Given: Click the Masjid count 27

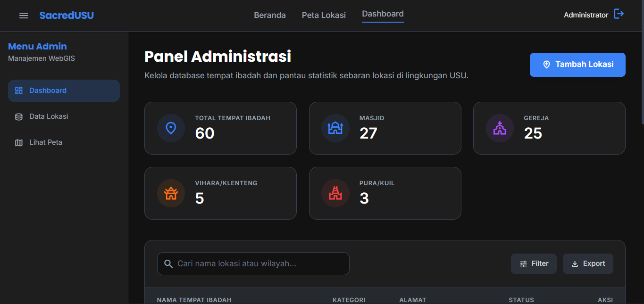Looking at the screenshot, I should [368, 133].
